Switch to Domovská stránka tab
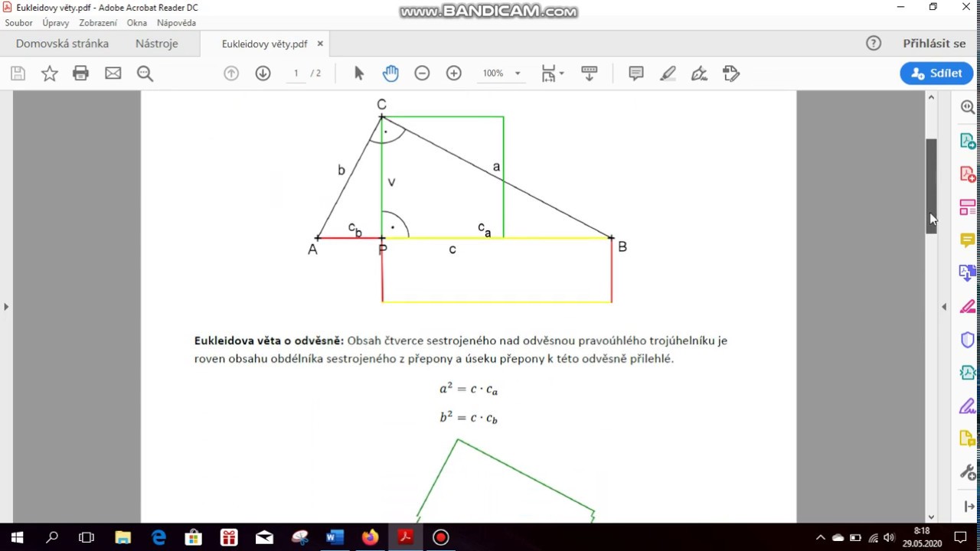 pyautogui.click(x=62, y=44)
